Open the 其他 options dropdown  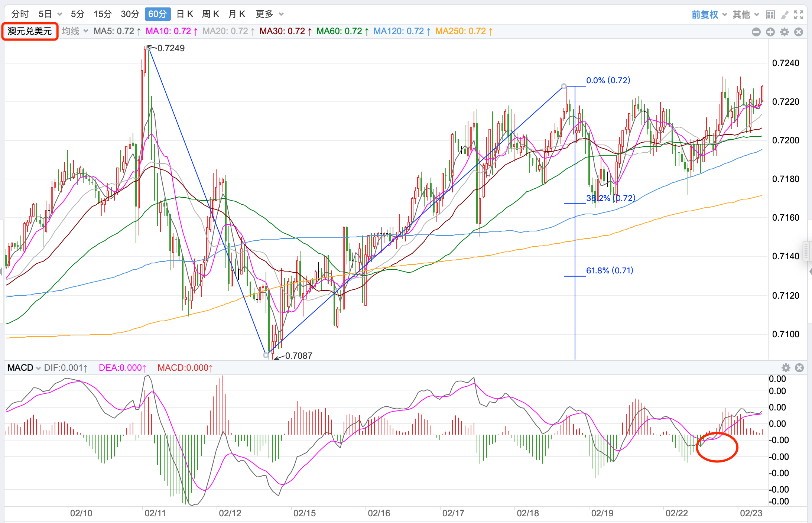[x=746, y=14]
